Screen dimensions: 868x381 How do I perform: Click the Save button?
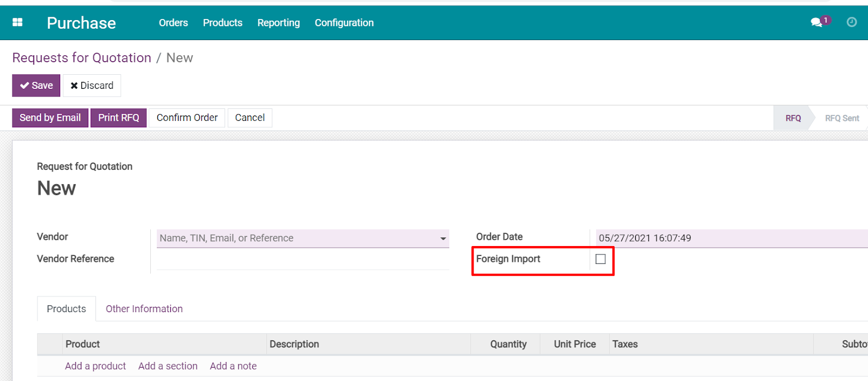point(36,86)
